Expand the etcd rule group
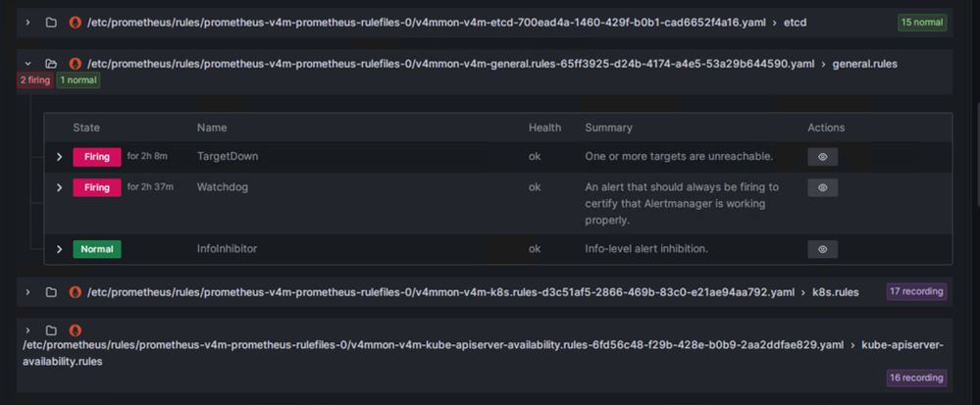This screenshot has width=980, height=405. [x=27, y=22]
